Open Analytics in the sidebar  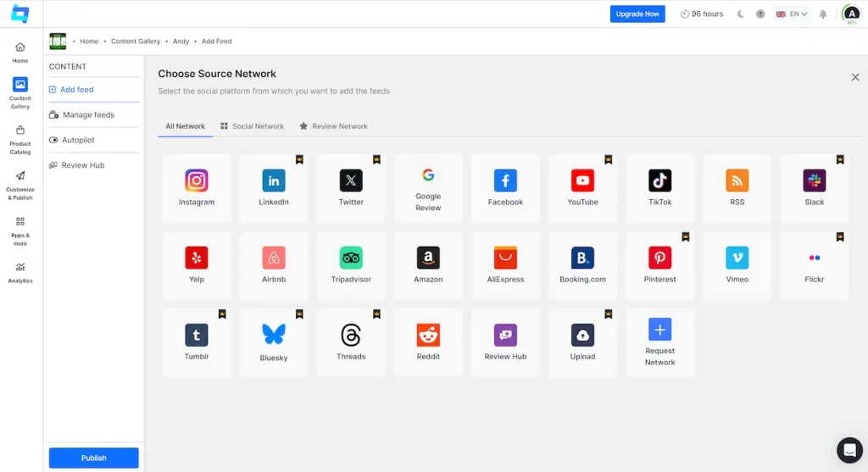pyautogui.click(x=20, y=274)
